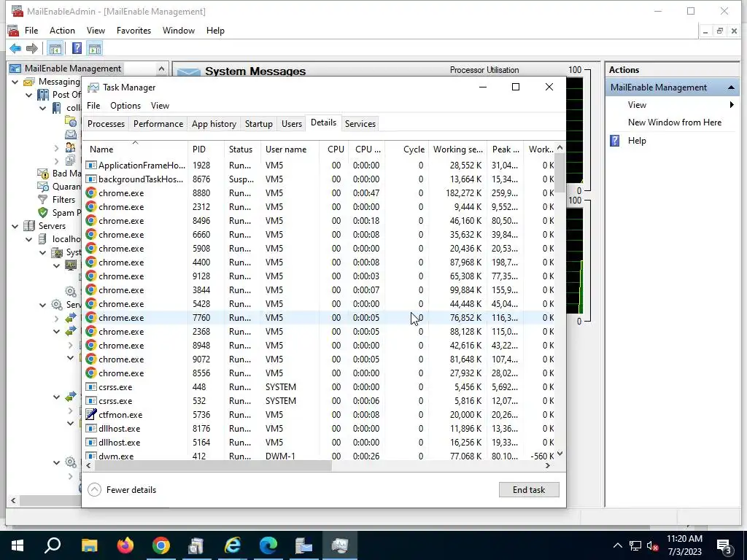Viewport: 747px width, 560px height.
Task: Click the blue Help question-mark toolbar icon
Action: 76,48
